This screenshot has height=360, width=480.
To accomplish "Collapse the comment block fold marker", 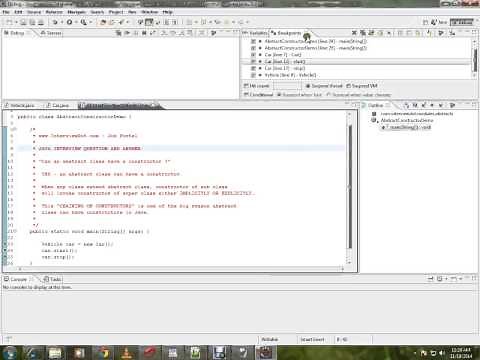I will click(x=14, y=129).
